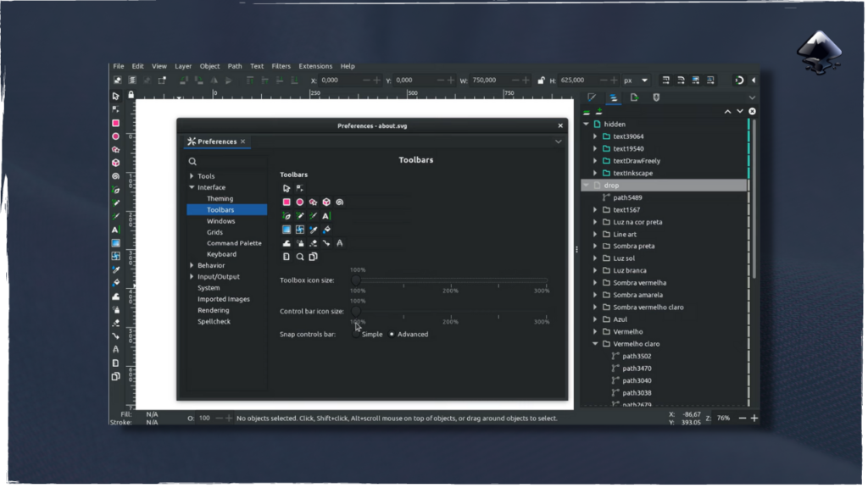
Task: Expand the Behavior category in Preferences
Action: tap(192, 266)
